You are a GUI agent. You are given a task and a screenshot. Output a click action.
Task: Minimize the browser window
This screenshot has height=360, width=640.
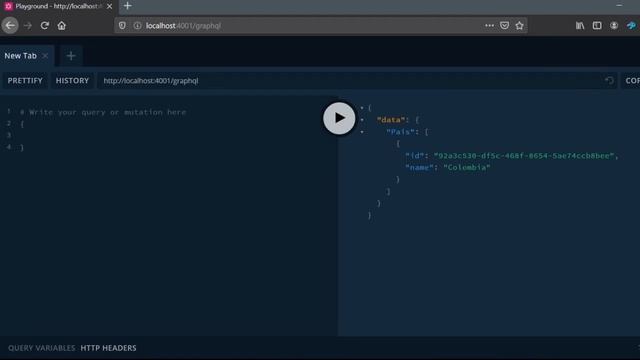pos(619,6)
